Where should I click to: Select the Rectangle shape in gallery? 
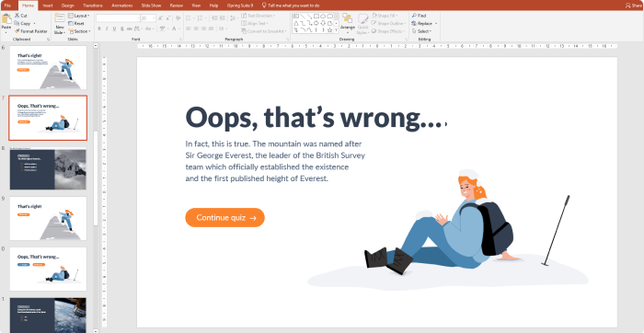click(316, 16)
